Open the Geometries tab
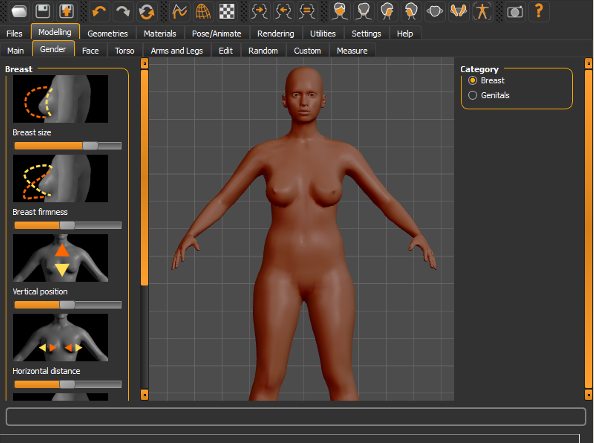The image size is (594, 443). tap(108, 34)
